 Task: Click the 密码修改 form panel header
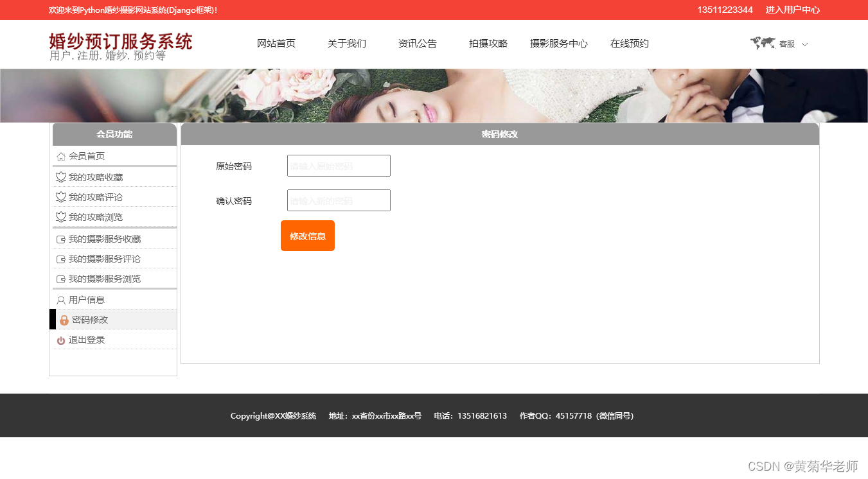click(500, 134)
